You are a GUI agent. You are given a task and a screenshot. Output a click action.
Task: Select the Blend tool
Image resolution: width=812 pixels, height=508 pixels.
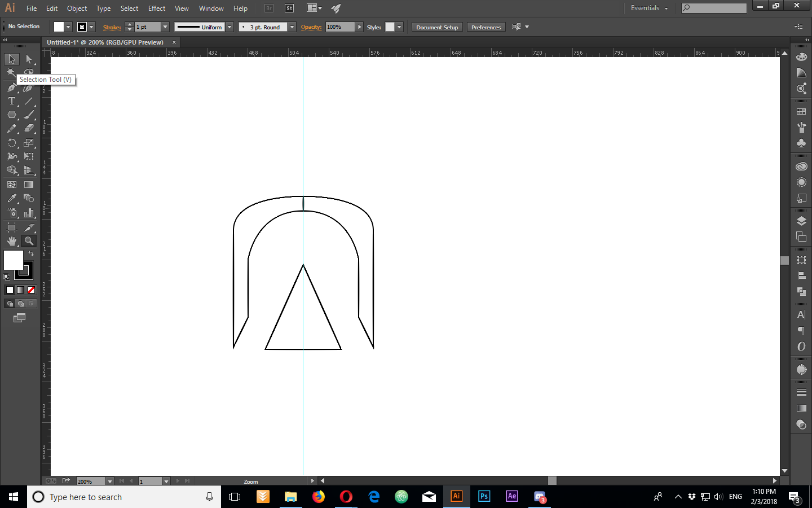pos(29,198)
